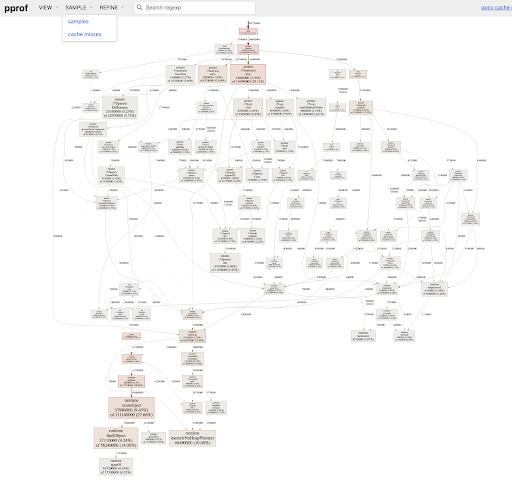Click the REFINE menu arrow
The width and height of the screenshot is (512, 485).
click(x=122, y=7)
